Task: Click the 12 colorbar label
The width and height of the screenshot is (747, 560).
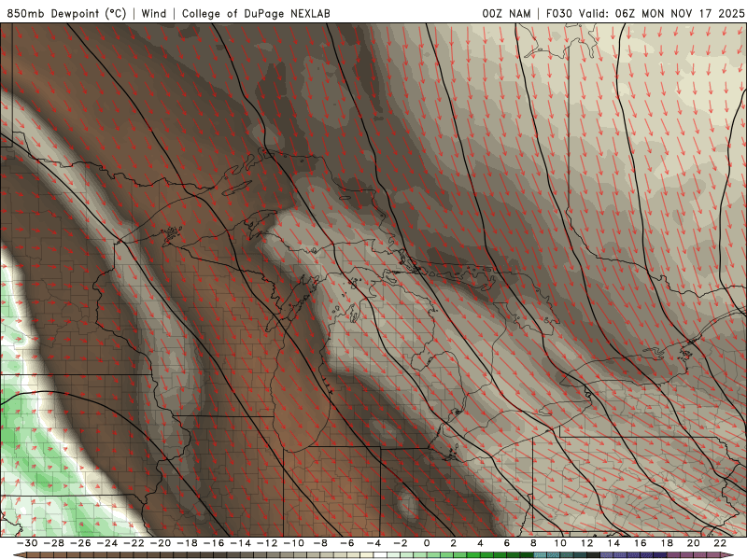Action: coord(587,543)
